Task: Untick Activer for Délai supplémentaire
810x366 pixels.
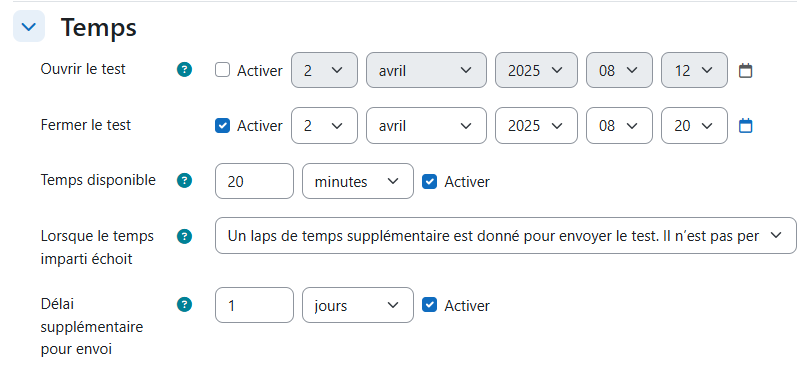Action: click(x=429, y=305)
